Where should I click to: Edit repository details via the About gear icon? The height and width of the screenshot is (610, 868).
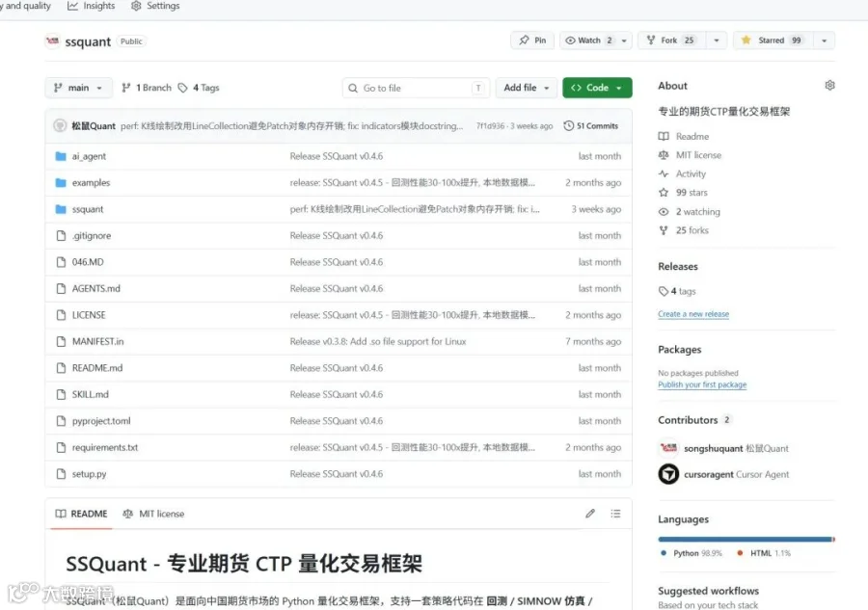[x=829, y=85]
